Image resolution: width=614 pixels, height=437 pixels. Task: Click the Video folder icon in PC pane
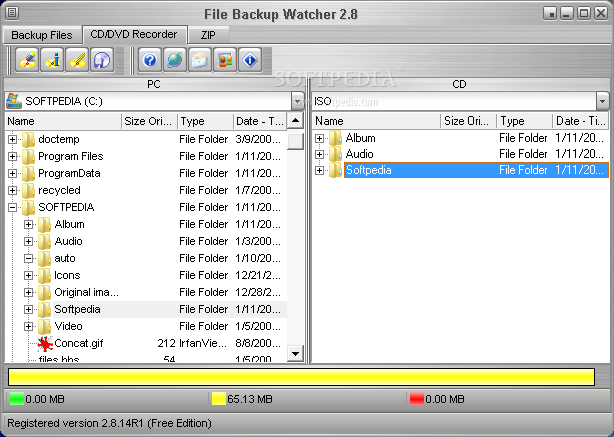(x=45, y=327)
